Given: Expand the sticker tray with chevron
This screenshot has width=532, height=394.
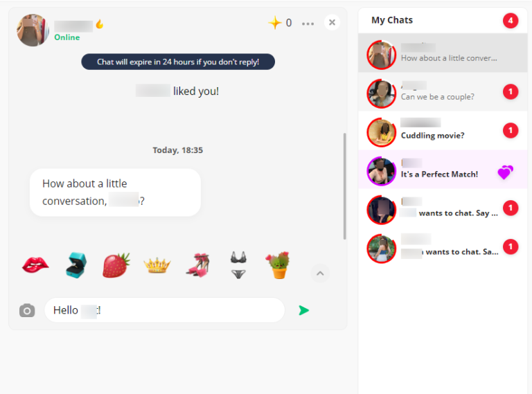Looking at the screenshot, I should pos(320,274).
